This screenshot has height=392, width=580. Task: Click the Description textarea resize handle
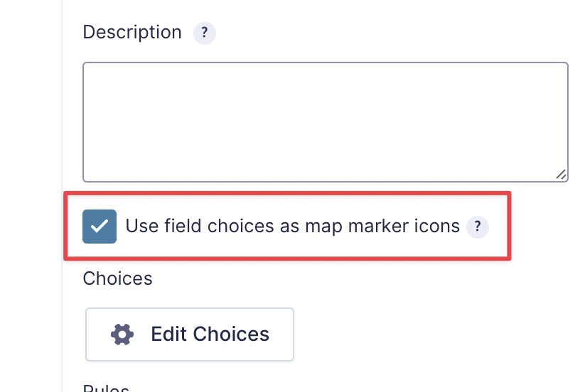tap(561, 175)
